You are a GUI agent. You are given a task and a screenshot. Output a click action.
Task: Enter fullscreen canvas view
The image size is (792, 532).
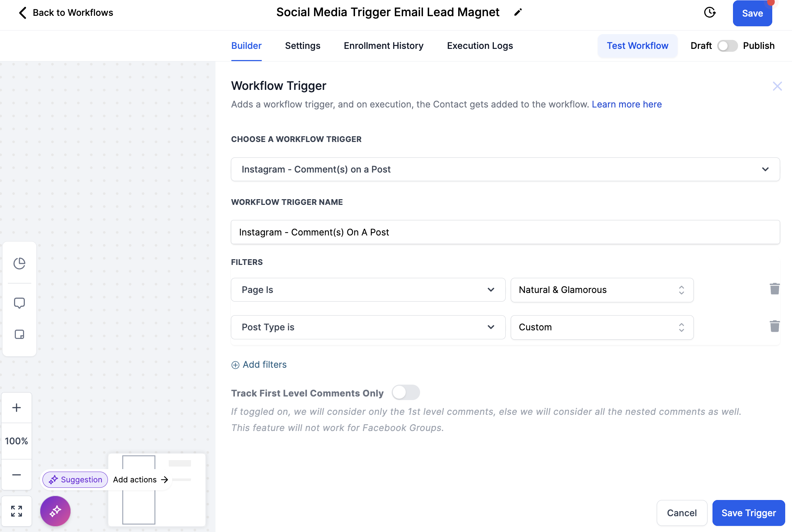(x=17, y=511)
